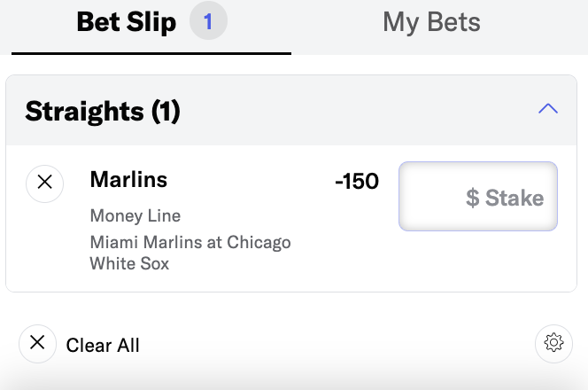
Task: Click the White Sox line of matchup text
Action: click(x=129, y=263)
